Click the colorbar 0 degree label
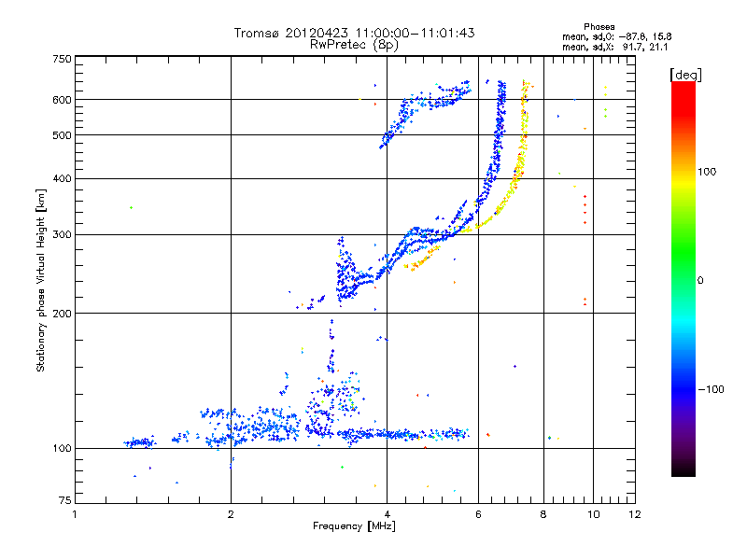The height and width of the screenshot is (560, 747). click(x=700, y=281)
